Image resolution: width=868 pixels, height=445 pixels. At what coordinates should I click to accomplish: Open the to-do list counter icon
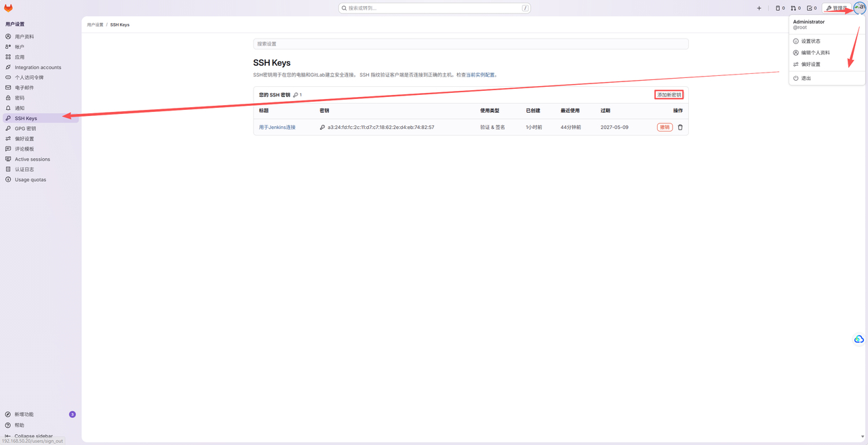812,8
